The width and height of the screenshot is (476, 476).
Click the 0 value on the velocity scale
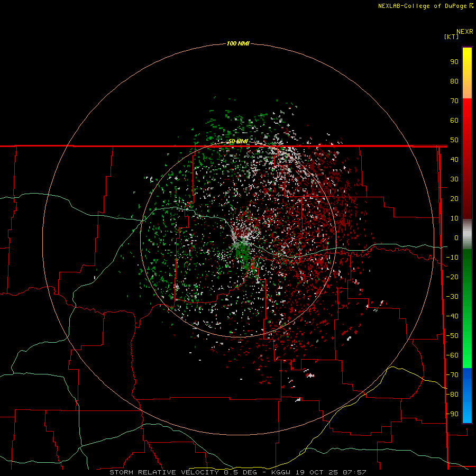pyautogui.click(x=456, y=238)
